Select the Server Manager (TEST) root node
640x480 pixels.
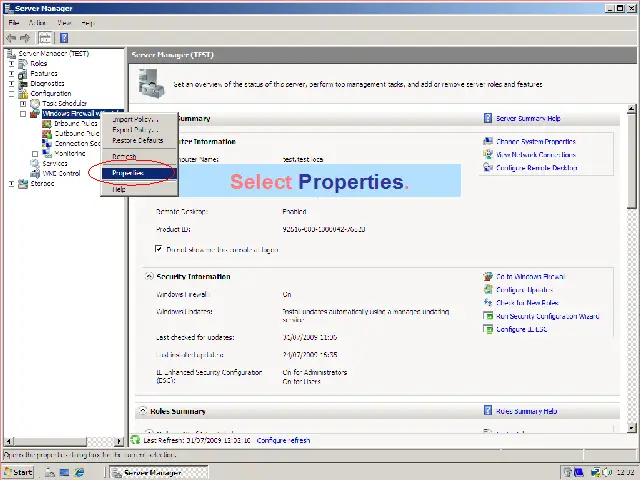pos(53,53)
